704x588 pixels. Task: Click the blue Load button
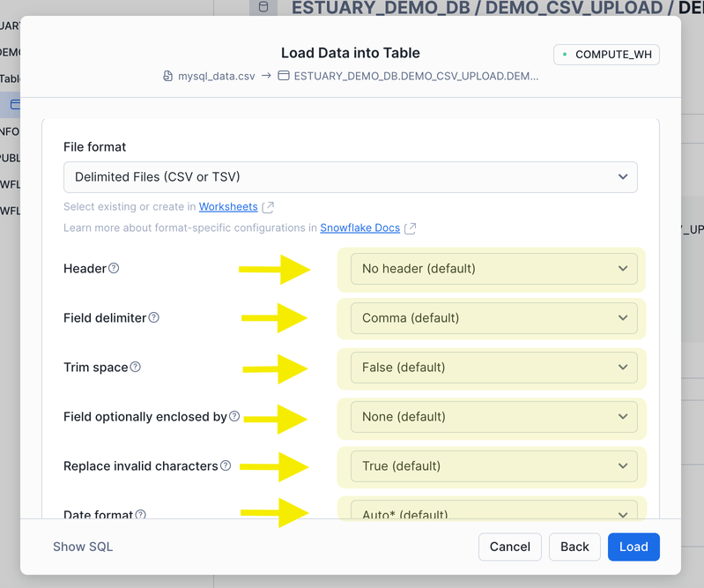634,547
